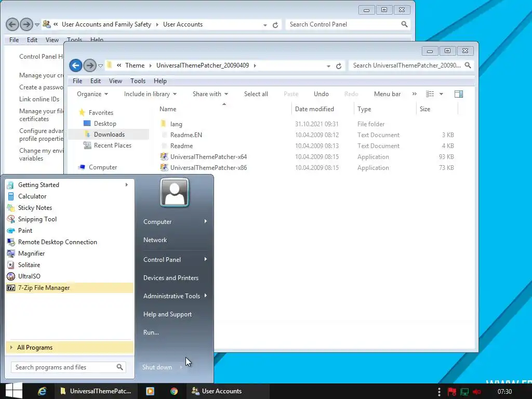Expand Control Panel submenu in Start menu
Screen dimensions: 532x399
click(205, 260)
